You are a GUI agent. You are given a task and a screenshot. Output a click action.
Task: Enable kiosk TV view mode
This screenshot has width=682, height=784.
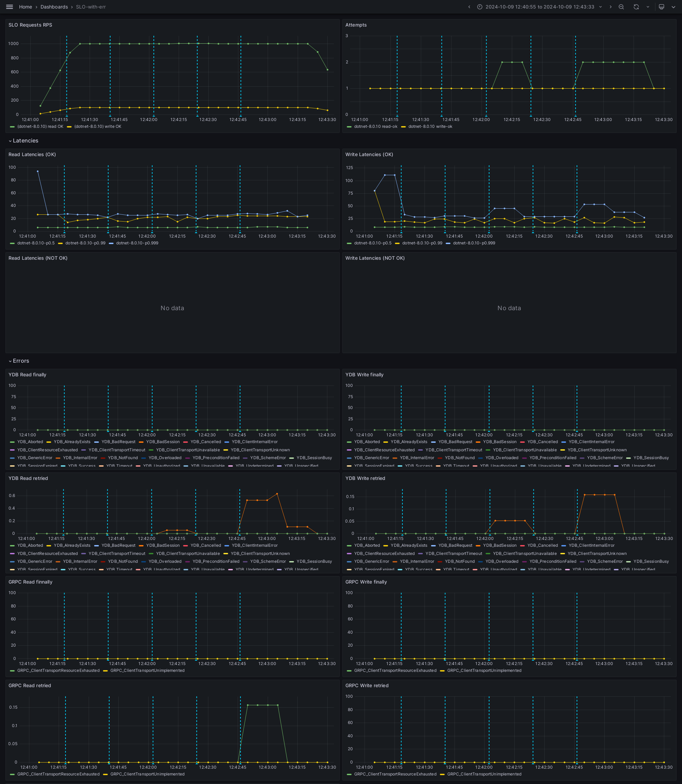point(662,7)
